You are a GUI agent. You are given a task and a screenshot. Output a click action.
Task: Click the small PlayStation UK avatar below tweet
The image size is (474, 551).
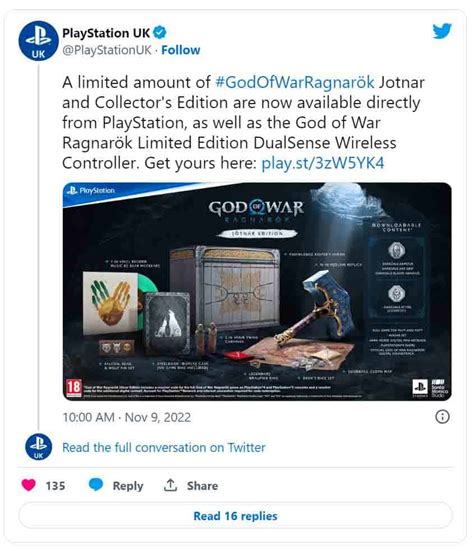38,447
